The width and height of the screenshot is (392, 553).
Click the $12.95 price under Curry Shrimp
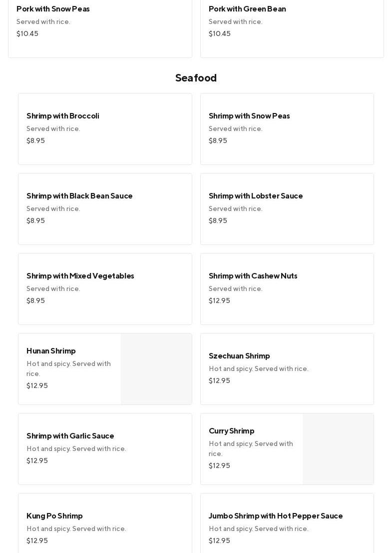point(219,466)
